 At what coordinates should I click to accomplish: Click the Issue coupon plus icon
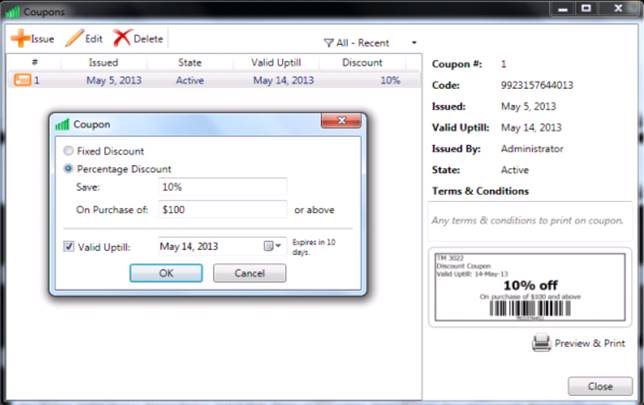pos(20,39)
